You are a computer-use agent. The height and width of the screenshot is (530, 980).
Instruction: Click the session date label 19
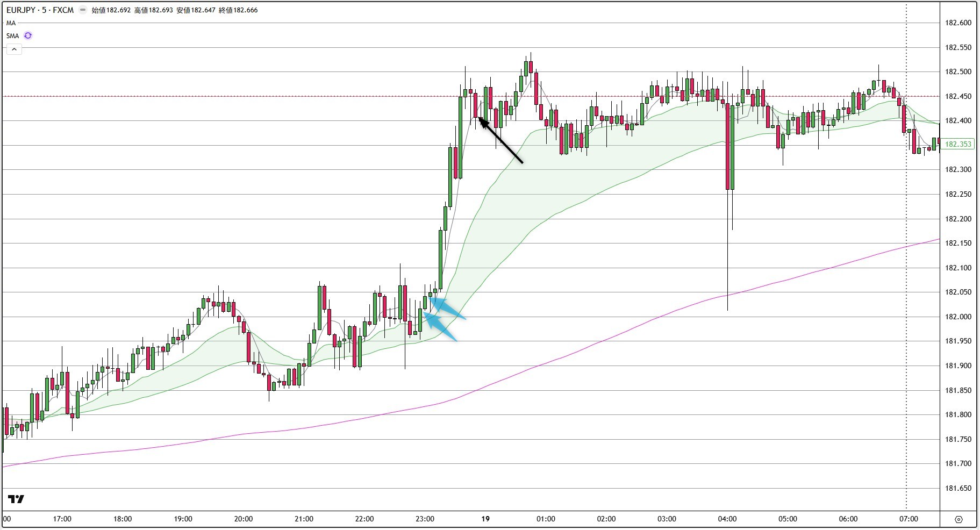coord(485,519)
